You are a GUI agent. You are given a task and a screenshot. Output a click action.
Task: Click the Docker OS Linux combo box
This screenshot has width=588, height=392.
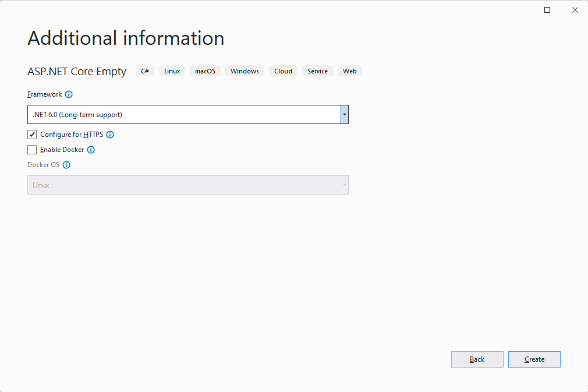coord(188,185)
